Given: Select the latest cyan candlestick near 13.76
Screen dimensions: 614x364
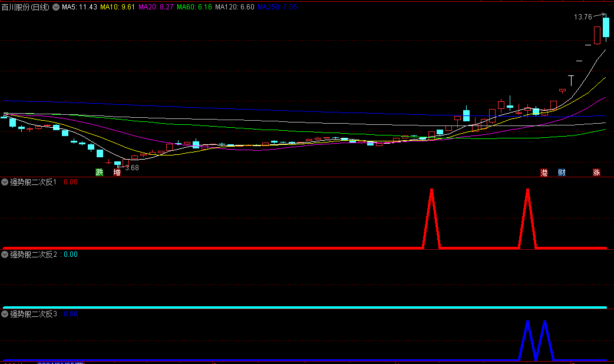Looking at the screenshot, I should coord(606,28).
